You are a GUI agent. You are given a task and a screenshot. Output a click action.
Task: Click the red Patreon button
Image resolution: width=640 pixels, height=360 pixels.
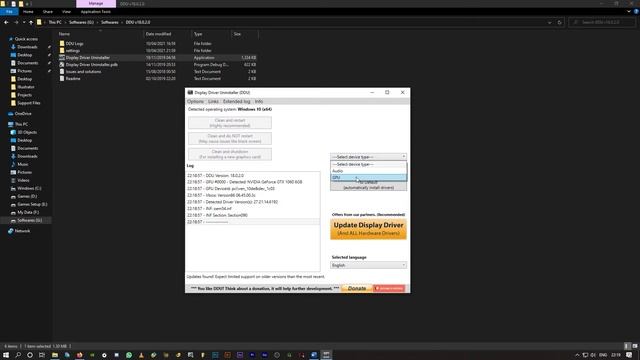click(389, 288)
